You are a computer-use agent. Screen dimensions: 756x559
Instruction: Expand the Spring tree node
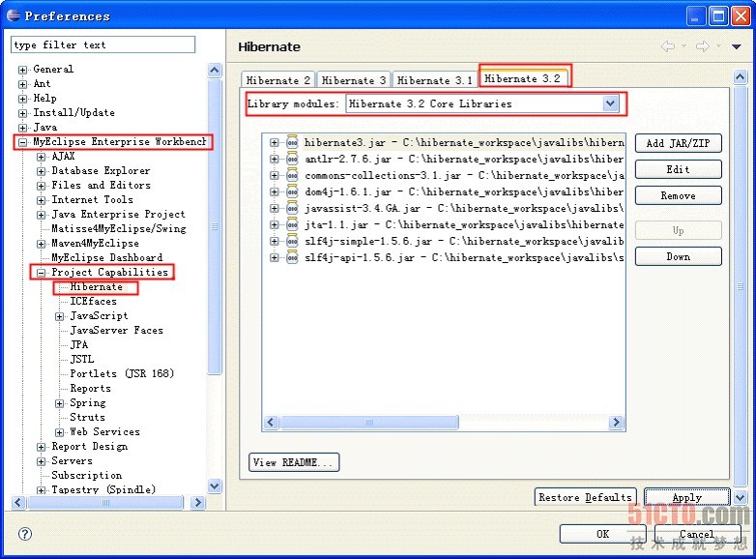click(59, 403)
